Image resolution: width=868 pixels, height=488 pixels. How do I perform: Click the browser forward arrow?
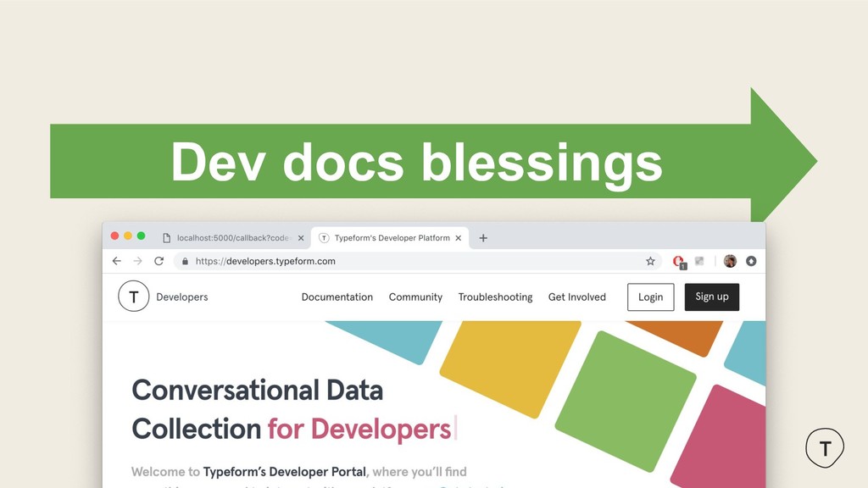pyautogui.click(x=137, y=261)
